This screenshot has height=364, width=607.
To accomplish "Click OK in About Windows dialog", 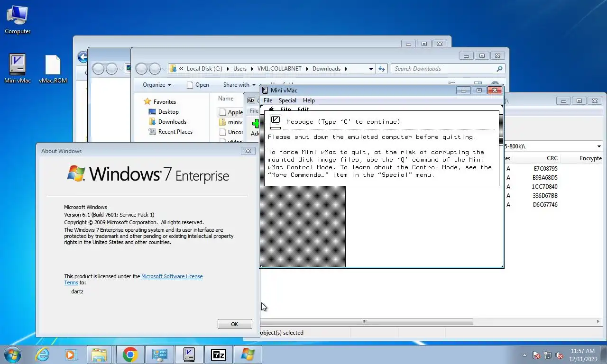I will (x=235, y=324).
